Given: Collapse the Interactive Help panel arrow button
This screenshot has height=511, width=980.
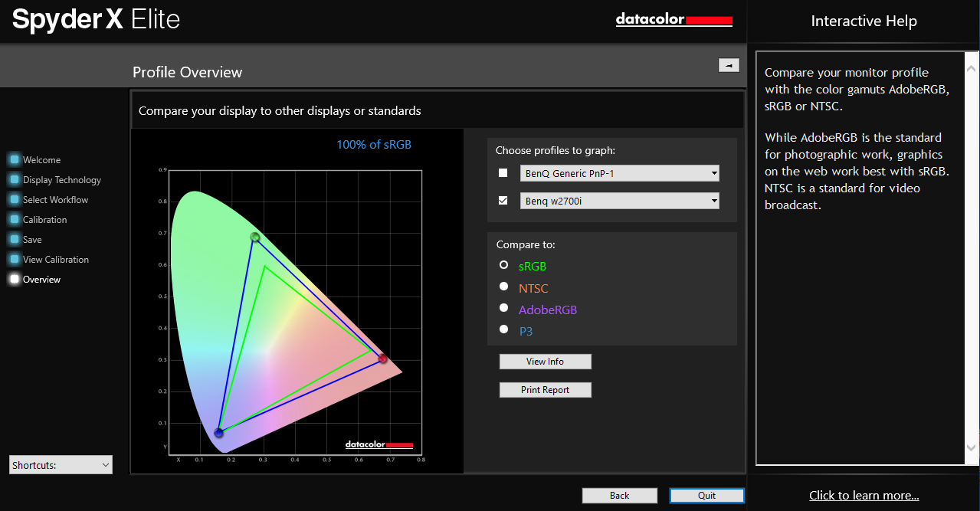Looking at the screenshot, I should (x=728, y=65).
